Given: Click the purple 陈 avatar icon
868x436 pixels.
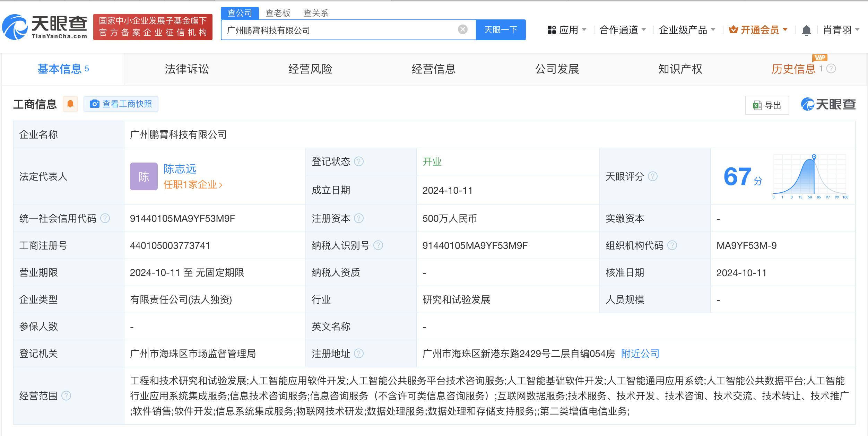Looking at the screenshot, I should coord(144,176).
